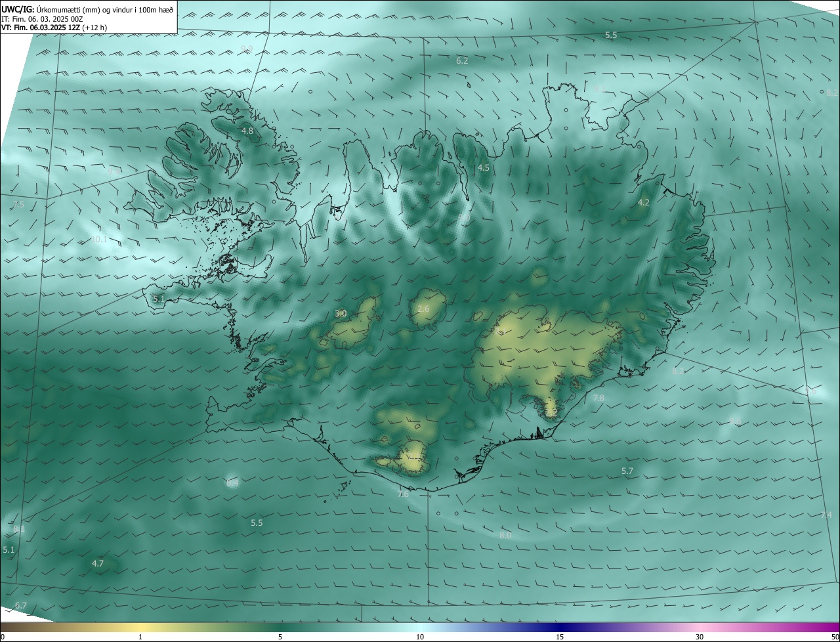The image size is (840, 642).
Task: Click the 10.1 value west of Iceland
Action: [x=99, y=240]
